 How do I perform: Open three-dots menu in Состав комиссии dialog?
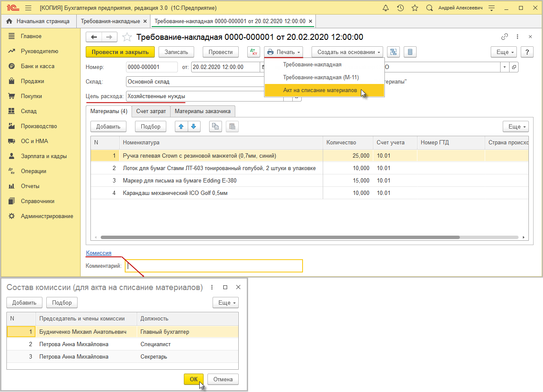[x=212, y=287]
